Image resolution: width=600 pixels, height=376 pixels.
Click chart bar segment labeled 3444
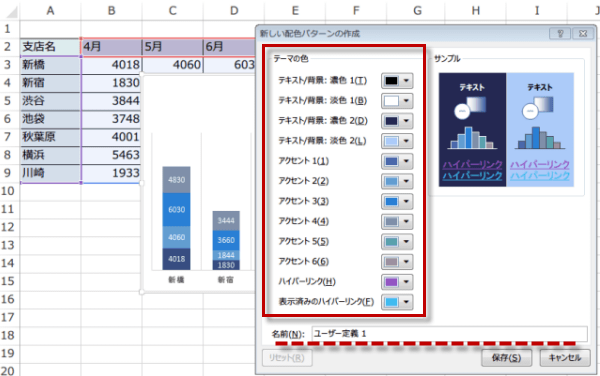click(x=226, y=221)
